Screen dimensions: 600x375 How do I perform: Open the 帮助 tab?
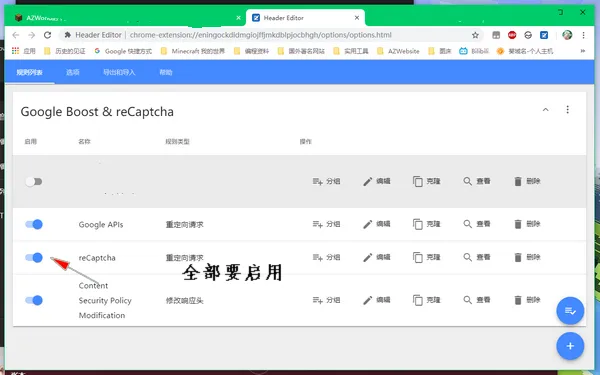(166, 72)
